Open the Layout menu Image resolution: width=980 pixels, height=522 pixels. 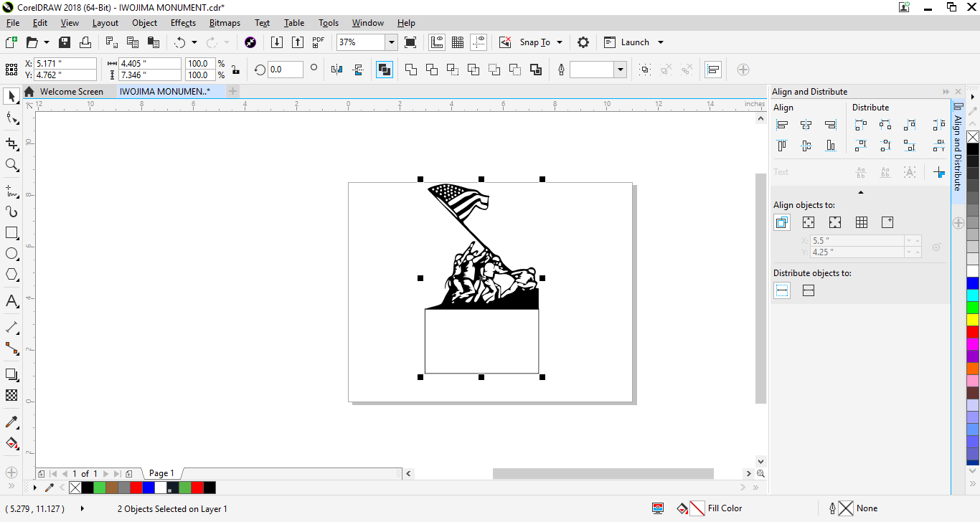coord(105,23)
